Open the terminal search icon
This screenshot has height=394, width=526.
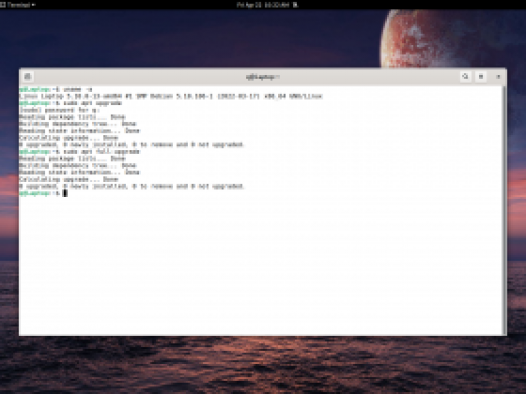(x=465, y=77)
